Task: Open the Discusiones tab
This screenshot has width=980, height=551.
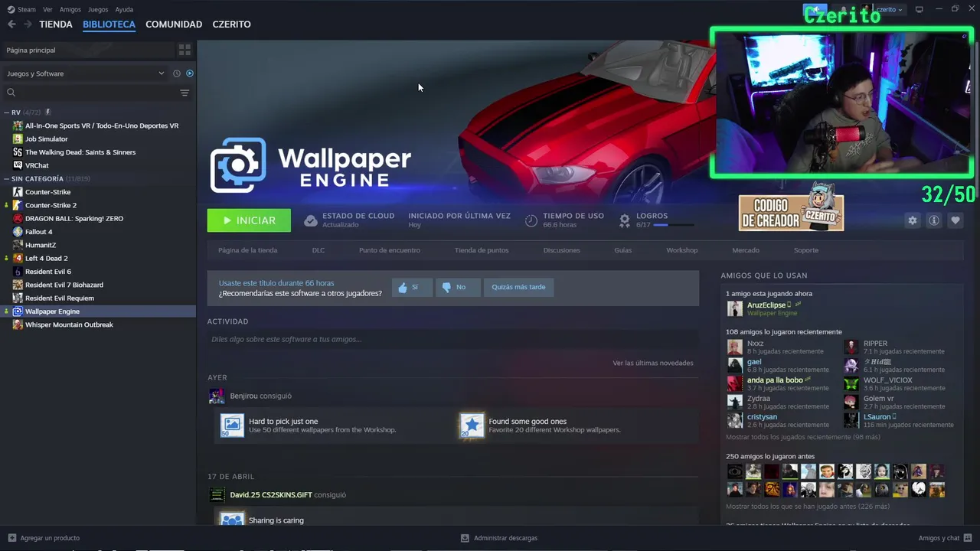Action: tap(562, 250)
